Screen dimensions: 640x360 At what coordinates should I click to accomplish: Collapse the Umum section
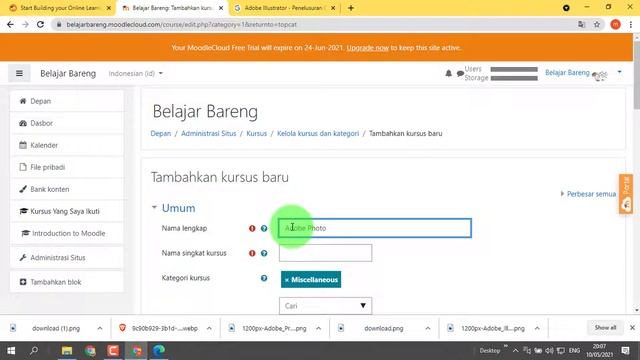[x=154, y=208]
